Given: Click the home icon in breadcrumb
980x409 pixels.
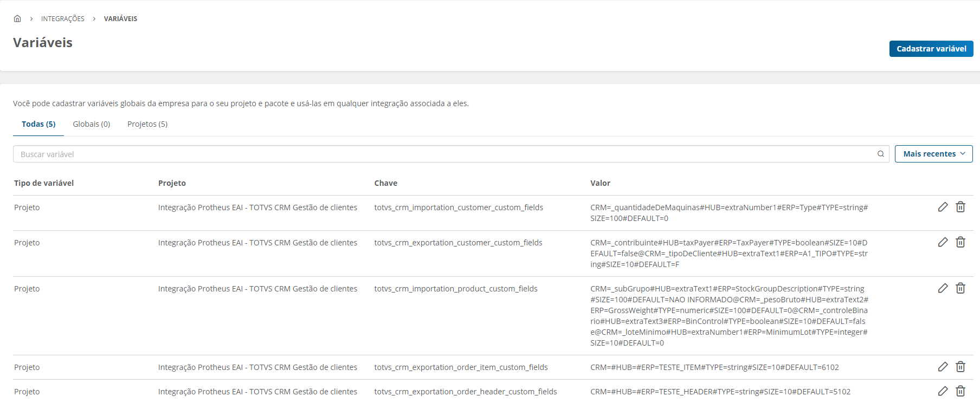Looking at the screenshot, I should 17,18.
